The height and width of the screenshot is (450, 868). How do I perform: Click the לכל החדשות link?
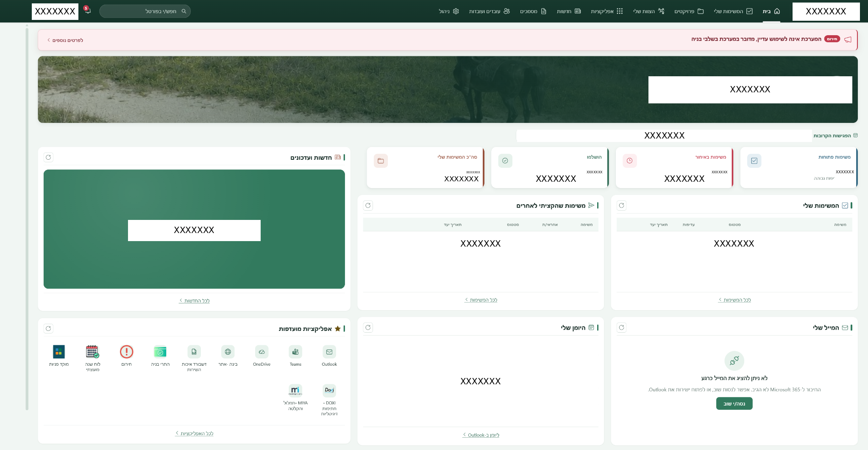(195, 300)
